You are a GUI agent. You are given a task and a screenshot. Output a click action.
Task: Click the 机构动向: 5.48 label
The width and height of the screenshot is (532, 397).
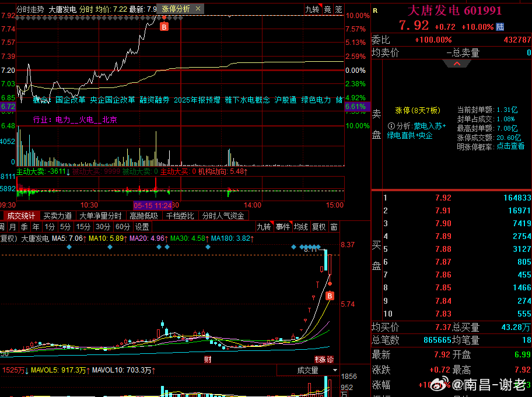[x=223, y=171]
